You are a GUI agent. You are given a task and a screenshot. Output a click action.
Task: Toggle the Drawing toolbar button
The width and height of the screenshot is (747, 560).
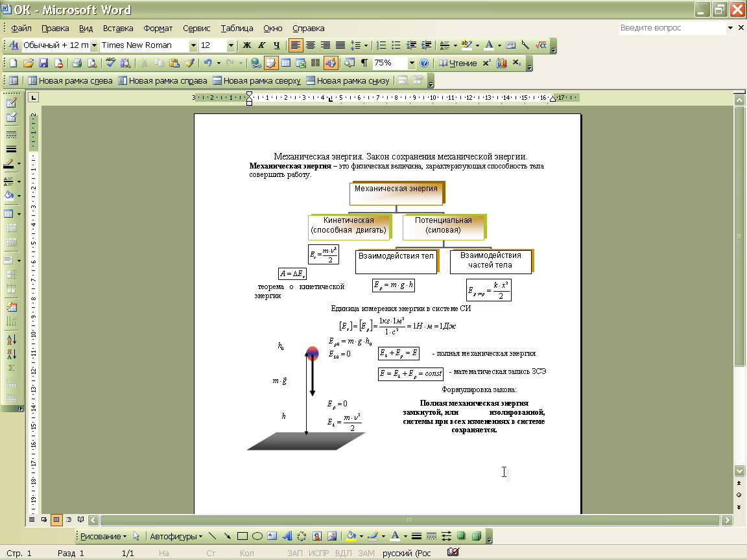click(x=331, y=63)
